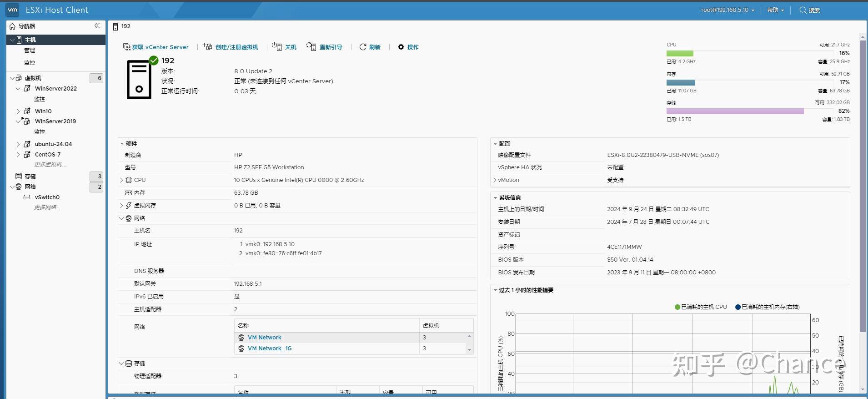Click the green CPU usage bar
The width and height of the screenshot is (868, 399).
pos(680,53)
